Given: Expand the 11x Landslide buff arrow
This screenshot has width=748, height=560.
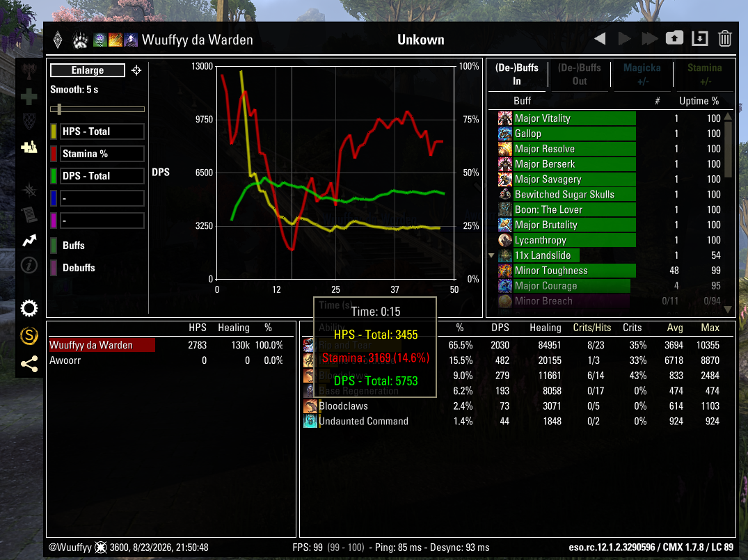Looking at the screenshot, I should pos(491,256).
